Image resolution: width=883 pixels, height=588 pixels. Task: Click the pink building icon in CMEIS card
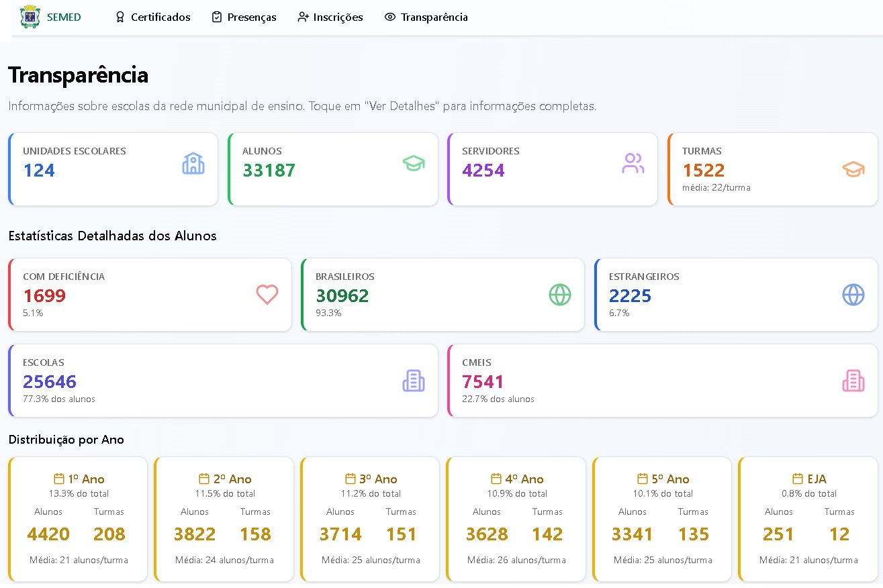coord(853,381)
